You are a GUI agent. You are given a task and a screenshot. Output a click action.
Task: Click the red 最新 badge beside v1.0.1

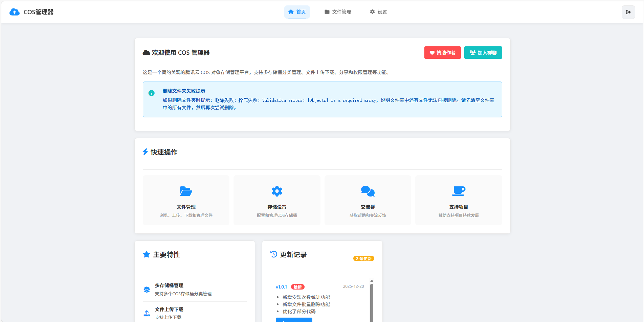(x=297, y=286)
